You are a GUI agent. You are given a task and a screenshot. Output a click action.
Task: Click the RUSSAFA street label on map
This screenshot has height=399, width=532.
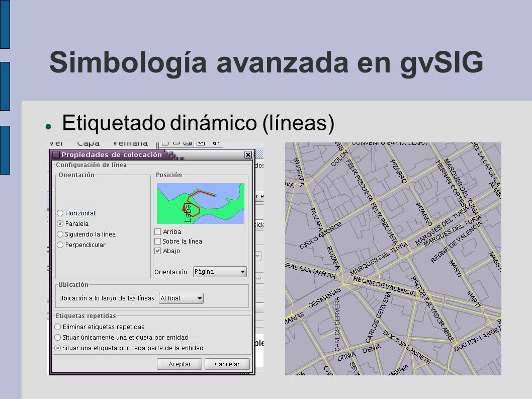click(x=299, y=172)
